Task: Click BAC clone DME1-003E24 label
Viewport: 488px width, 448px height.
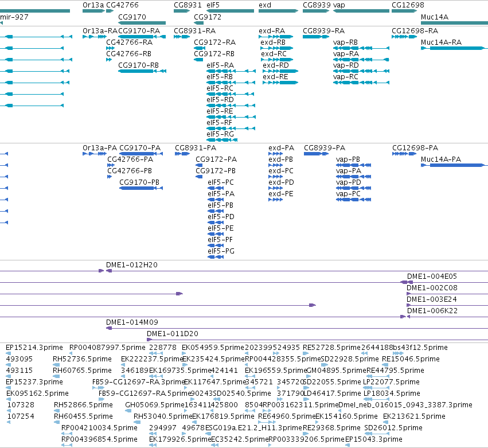Action: (x=432, y=299)
